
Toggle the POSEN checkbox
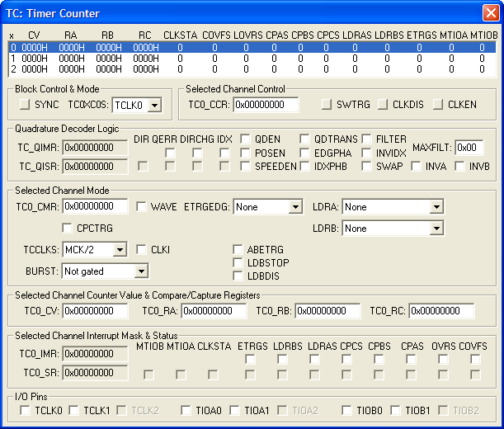coord(245,153)
